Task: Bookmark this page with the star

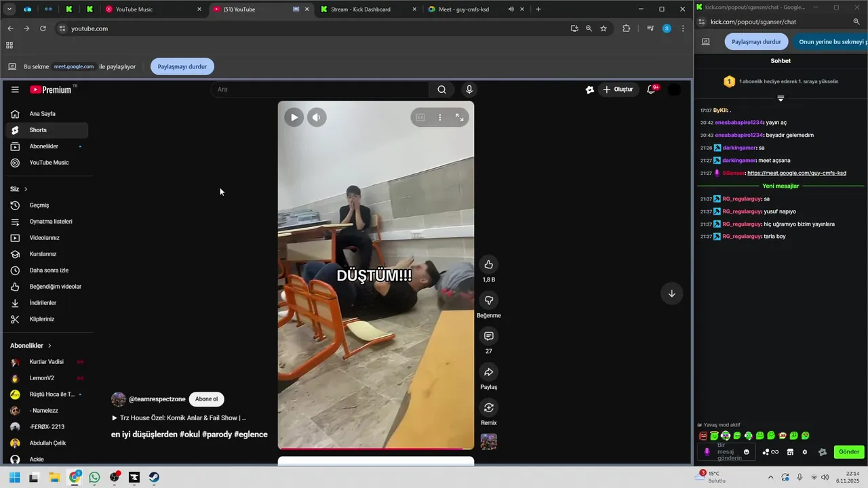Action: [x=604, y=28]
